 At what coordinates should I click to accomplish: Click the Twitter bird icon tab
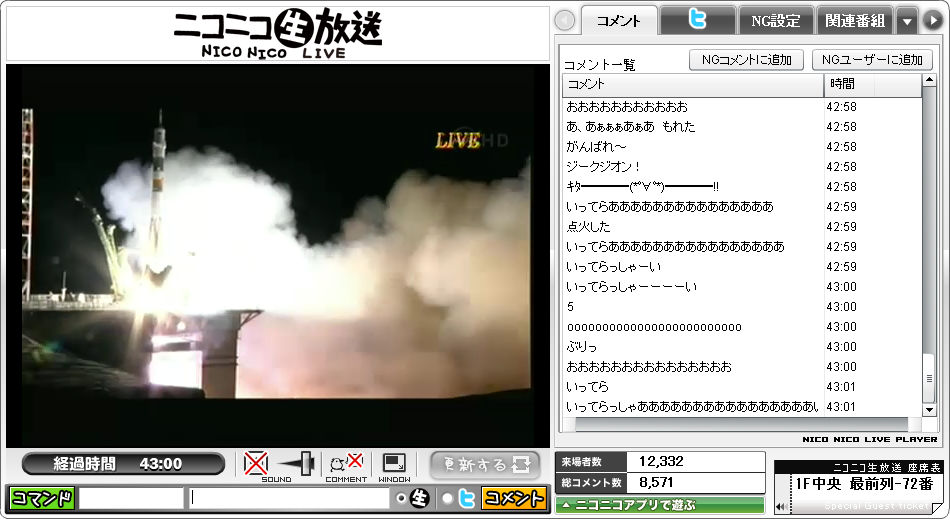(x=698, y=20)
